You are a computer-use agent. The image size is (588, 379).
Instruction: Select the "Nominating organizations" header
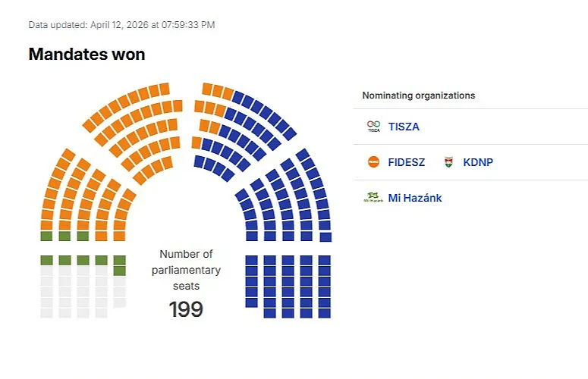(419, 96)
